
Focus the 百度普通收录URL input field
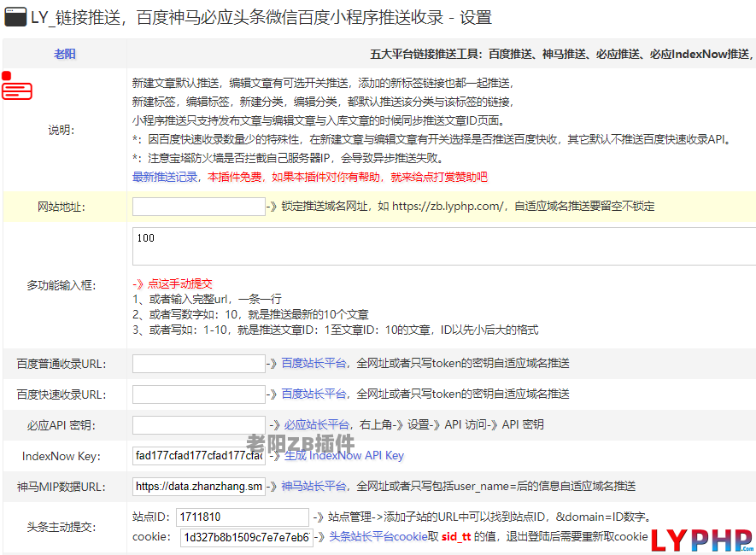click(x=199, y=364)
